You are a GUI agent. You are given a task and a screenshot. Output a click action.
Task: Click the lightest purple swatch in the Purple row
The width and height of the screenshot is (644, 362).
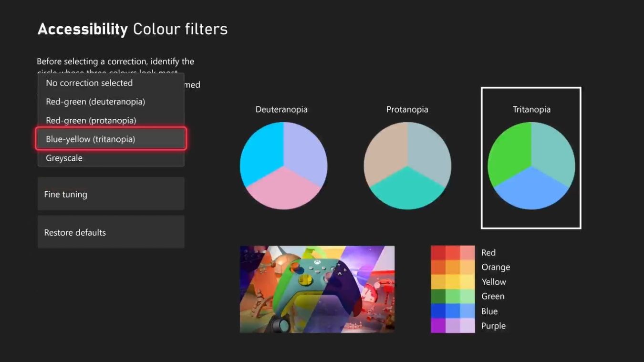pos(467,326)
